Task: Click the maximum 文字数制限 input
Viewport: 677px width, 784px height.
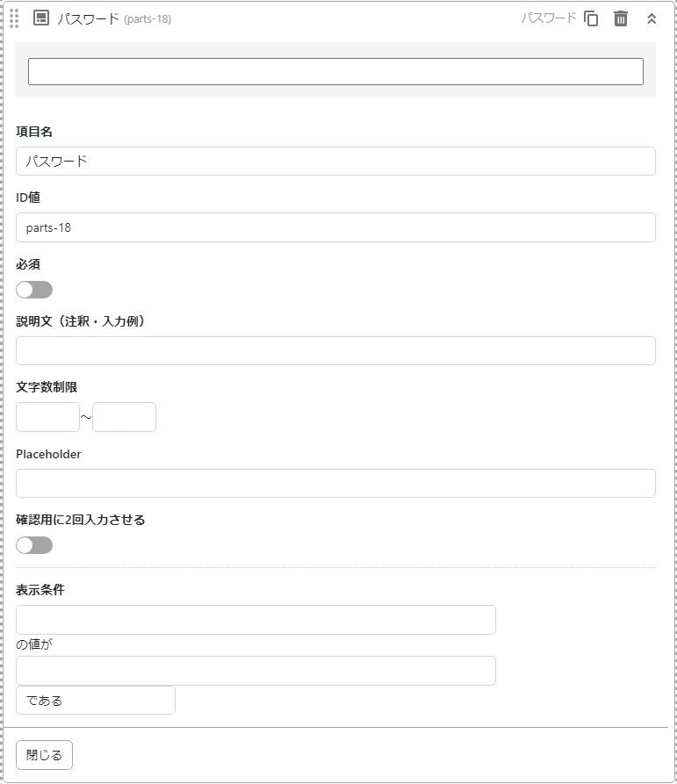Action: 124,417
